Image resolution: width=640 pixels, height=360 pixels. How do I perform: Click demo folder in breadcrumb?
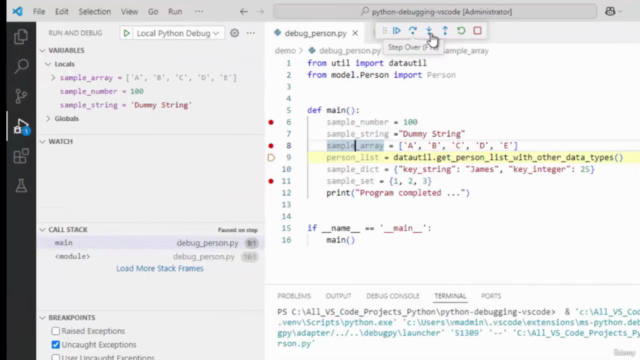[x=285, y=51]
